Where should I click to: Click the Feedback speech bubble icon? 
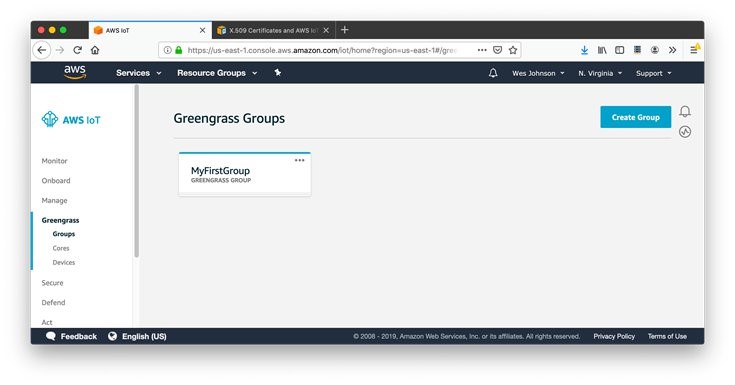(51, 336)
